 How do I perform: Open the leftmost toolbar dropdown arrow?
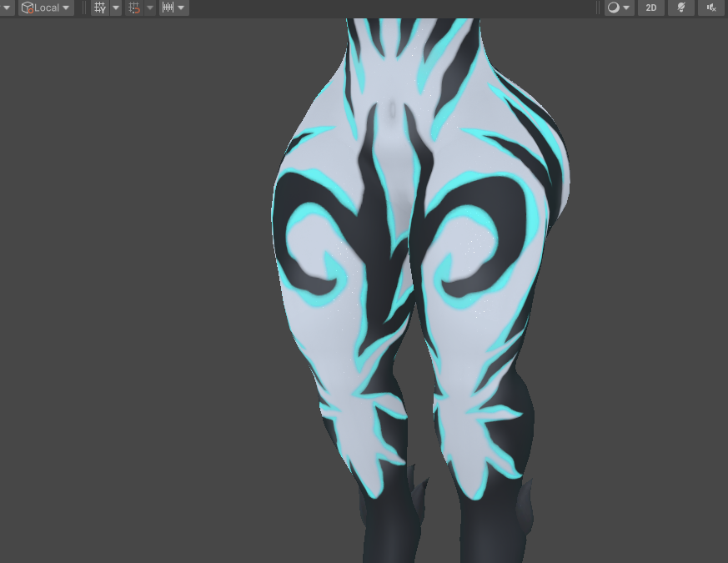tap(7, 8)
